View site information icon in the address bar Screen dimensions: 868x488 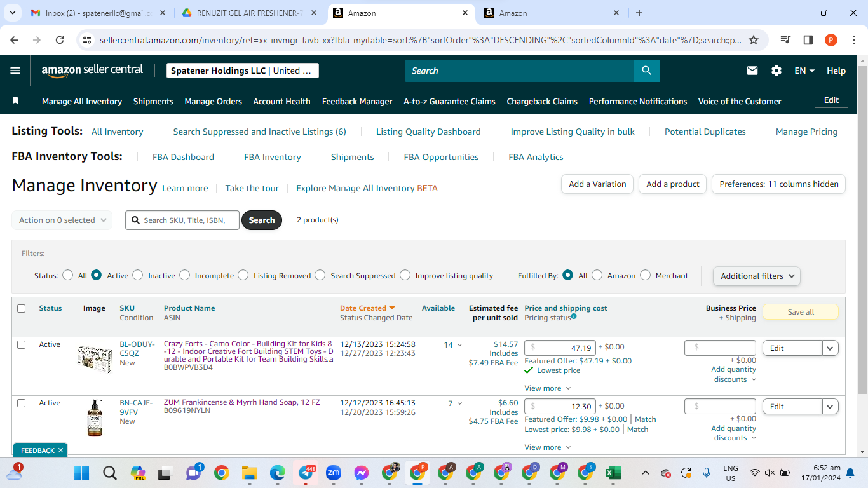[x=88, y=40]
